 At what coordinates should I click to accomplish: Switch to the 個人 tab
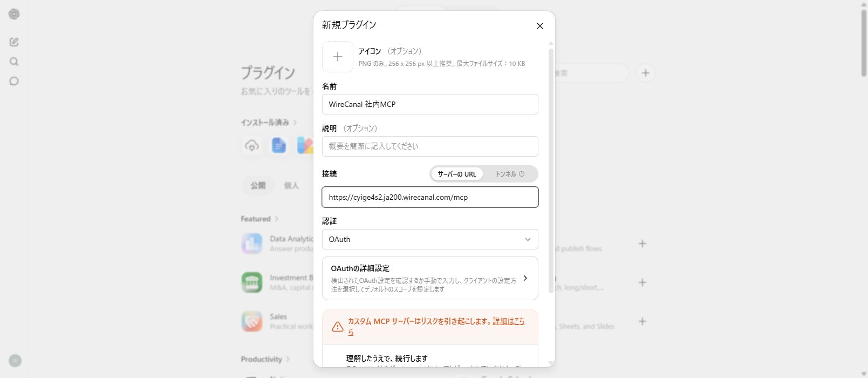[x=291, y=185]
